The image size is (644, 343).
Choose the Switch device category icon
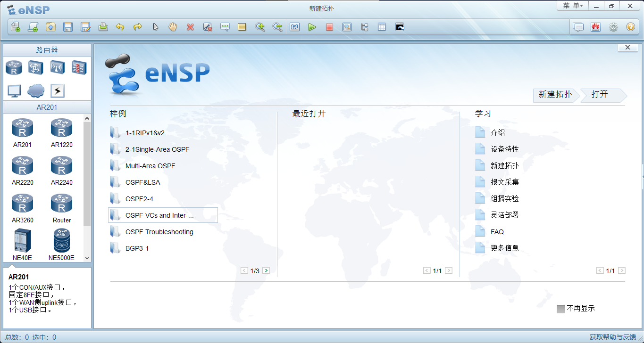tap(35, 68)
